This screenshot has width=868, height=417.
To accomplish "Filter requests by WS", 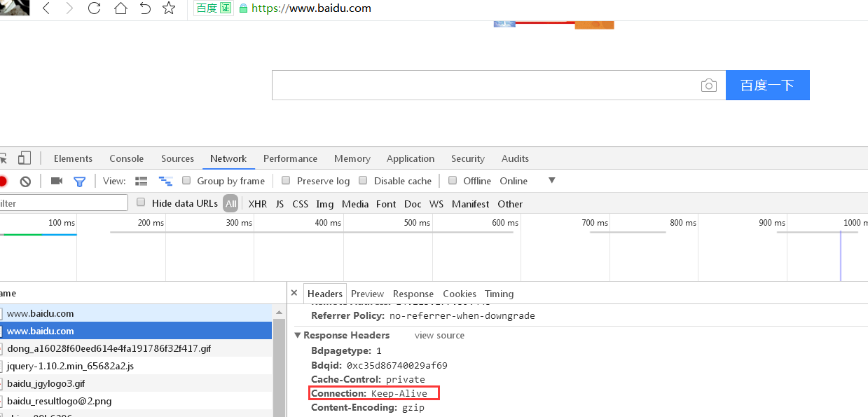I will pyautogui.click(x=436, y=204).
